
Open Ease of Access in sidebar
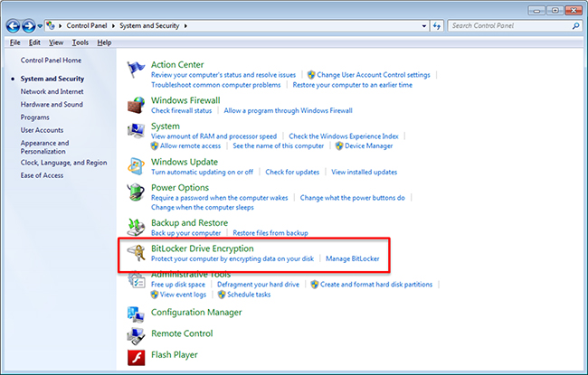(x=42, y=175)
